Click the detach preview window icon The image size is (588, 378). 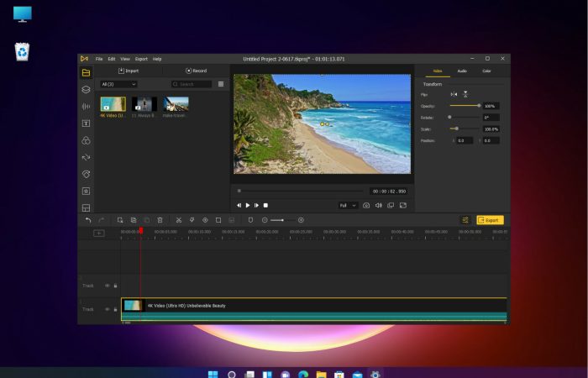tap(391, 206)
